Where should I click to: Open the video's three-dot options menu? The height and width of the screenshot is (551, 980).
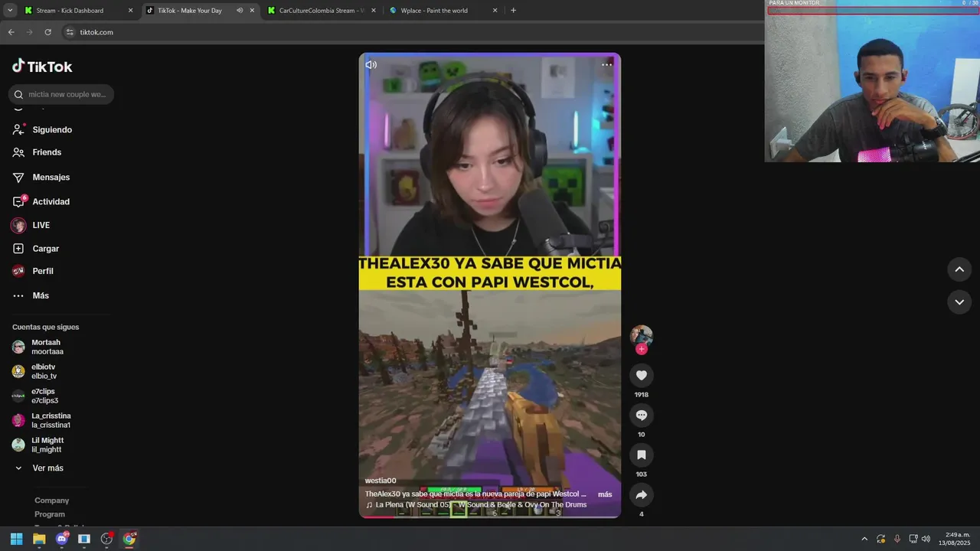pyautogui.click(x=606, y=64)
